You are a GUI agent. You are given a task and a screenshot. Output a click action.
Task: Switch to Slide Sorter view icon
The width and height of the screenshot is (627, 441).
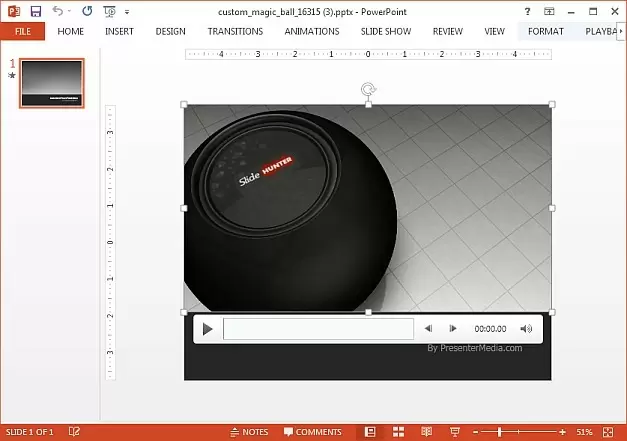[x=398, y=432]
